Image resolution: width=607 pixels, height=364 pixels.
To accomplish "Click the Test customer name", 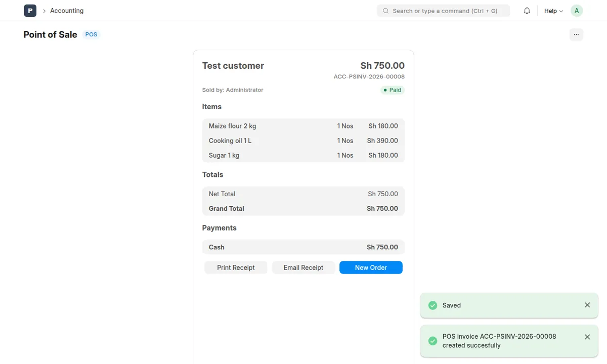I will click(233, 66).
